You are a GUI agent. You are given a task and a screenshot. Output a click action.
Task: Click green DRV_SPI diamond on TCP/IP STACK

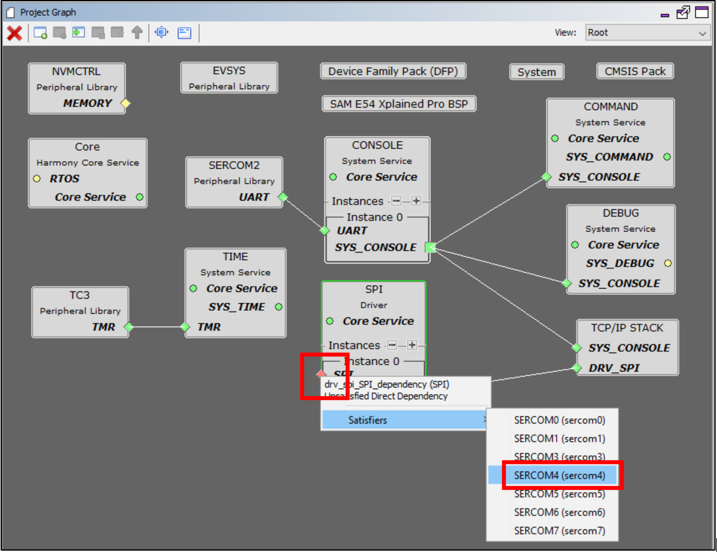577,368
